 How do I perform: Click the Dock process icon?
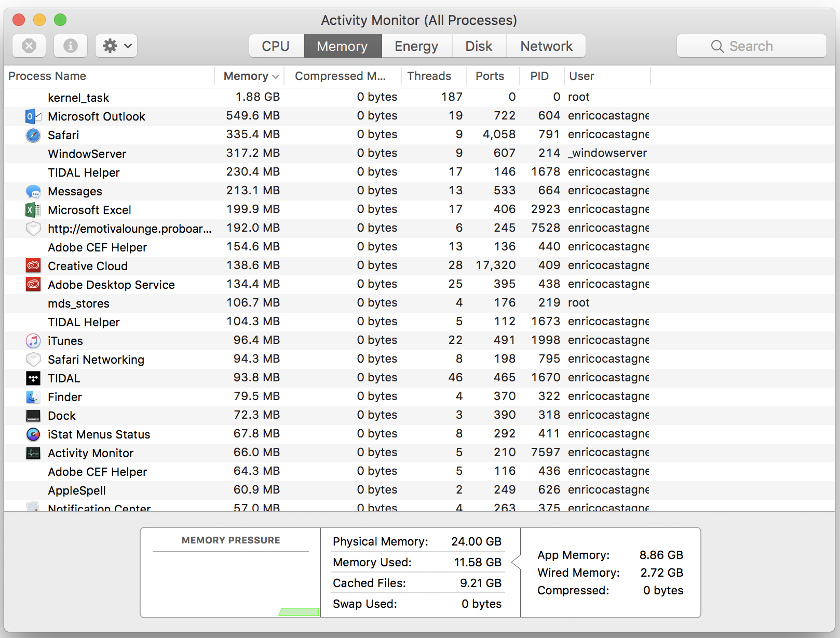(x=33, y=416)
